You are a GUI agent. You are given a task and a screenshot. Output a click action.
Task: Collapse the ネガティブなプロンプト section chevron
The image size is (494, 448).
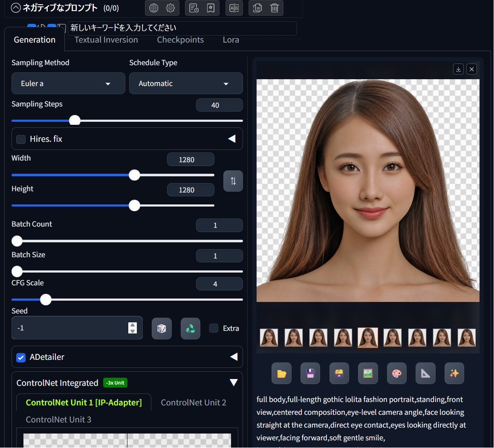click(x=16, y=8)
